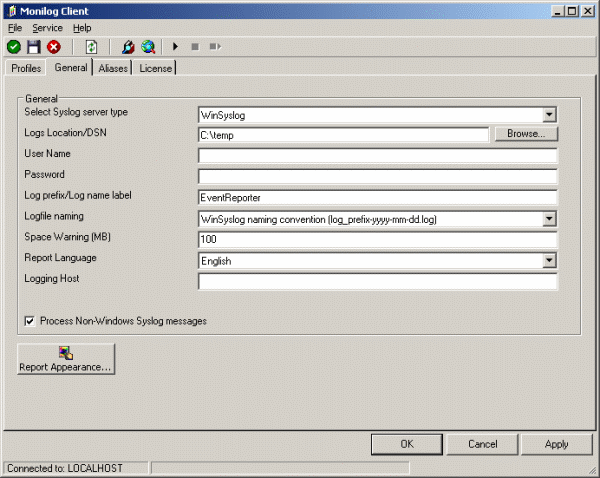Click the User Name input field
The height and width of the screenshot is (478, 600).
point(378,156)
